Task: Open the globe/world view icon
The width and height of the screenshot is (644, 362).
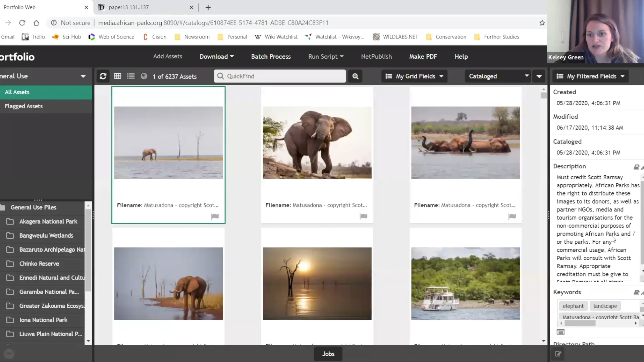Action: 144,76
